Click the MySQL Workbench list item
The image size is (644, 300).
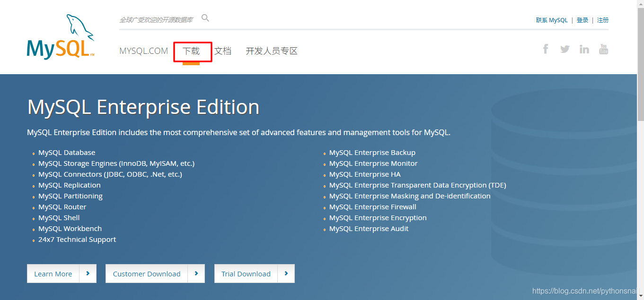point(70,229)
